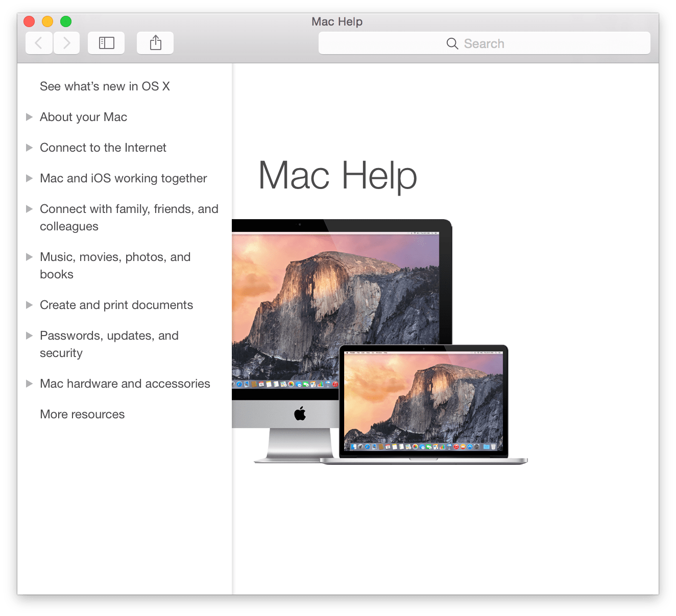Image resolution: width=676 pixels, height=616 pixels.
Task: Toggle the table of contents sidebar
Action: pyautogui.click(x=106, y=43)
